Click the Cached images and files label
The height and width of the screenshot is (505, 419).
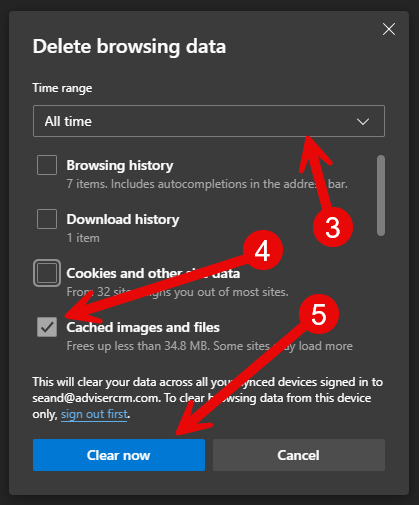coord(143,327)
